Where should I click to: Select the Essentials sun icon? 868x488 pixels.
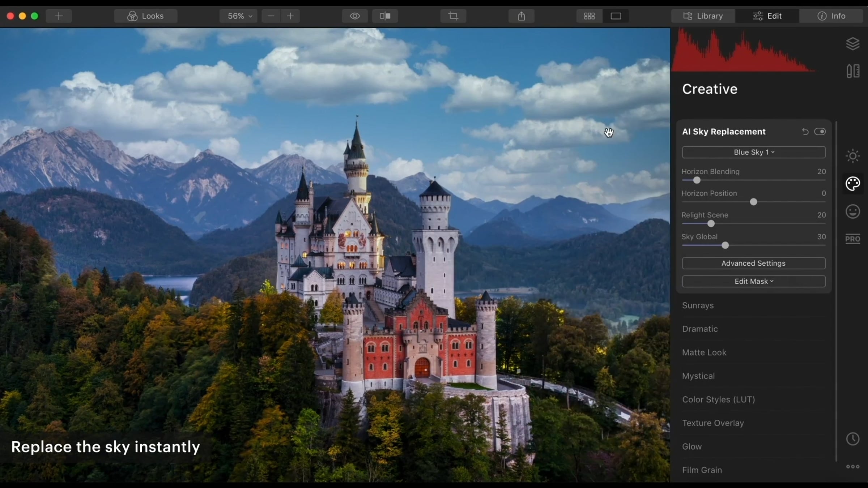pyautogui.click(x=852, y=156)
